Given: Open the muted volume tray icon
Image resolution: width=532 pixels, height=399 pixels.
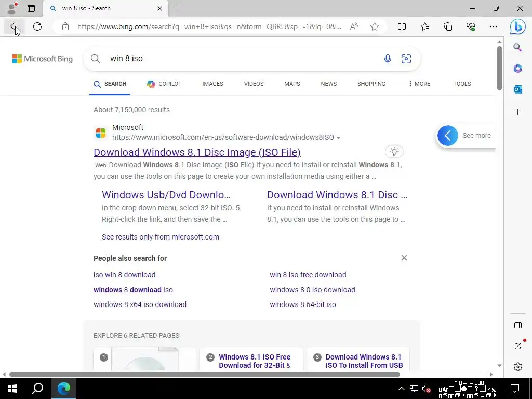Looking at the screenshot, I should tap(426, 389).
